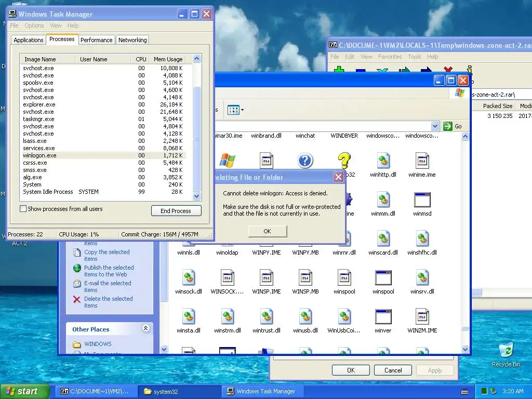Sort processes by Image Name column header

coord(47,59)
